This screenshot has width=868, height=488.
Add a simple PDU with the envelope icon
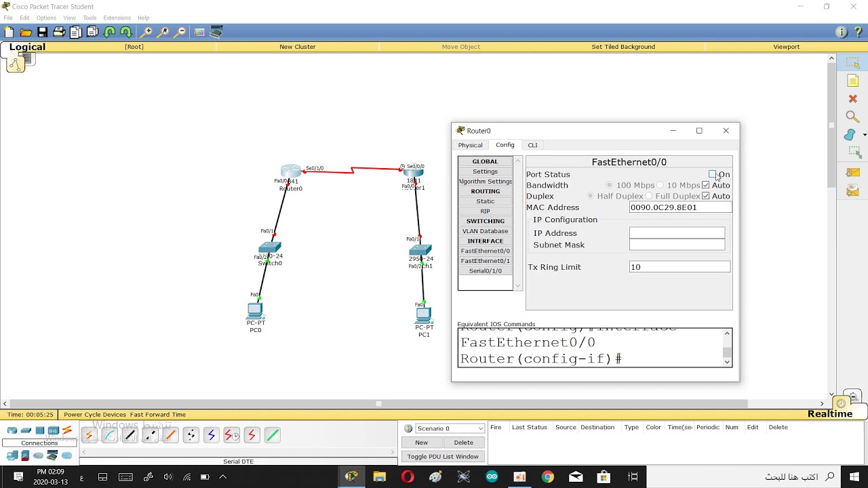(852, 173)
